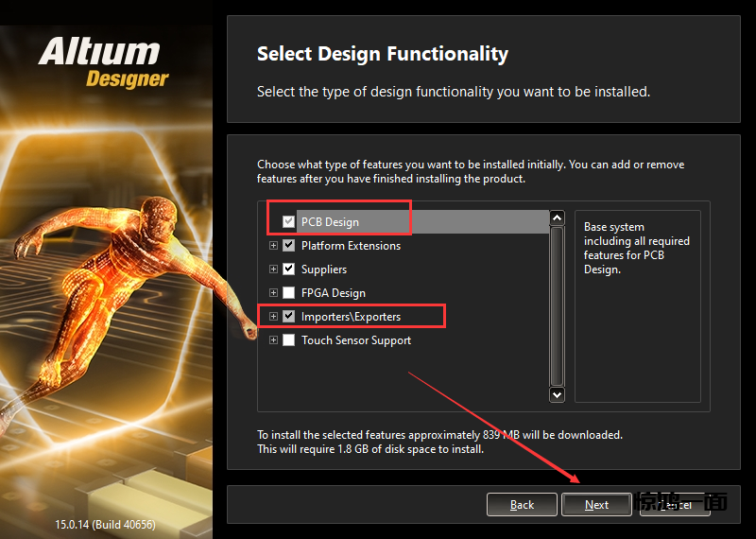Enable the Touch Sensor Support checkbox

pyautogui.click(x=289, y=340)
